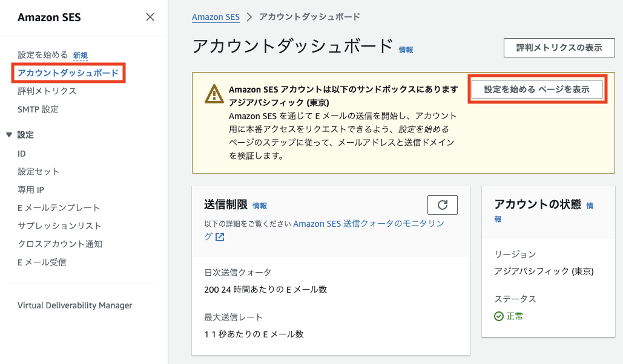Go to SMTP 設定 in sidebar
Screen dimensions: 623x364
coord(38,109)
